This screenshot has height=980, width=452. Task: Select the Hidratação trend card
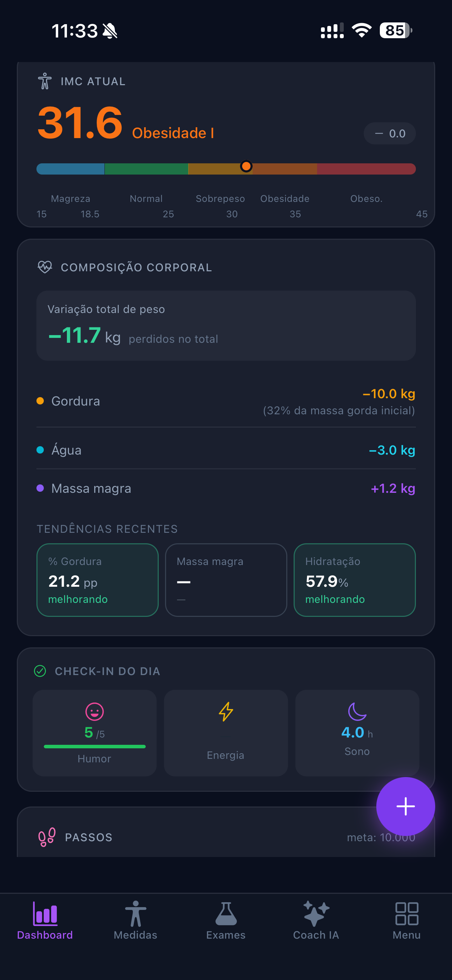pos(355,580)
